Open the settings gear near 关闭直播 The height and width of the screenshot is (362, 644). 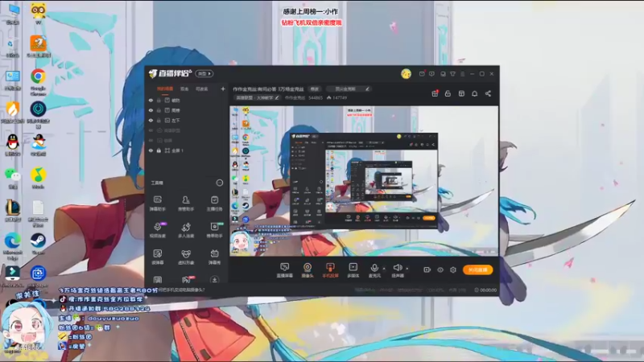[x=453, y=269]
